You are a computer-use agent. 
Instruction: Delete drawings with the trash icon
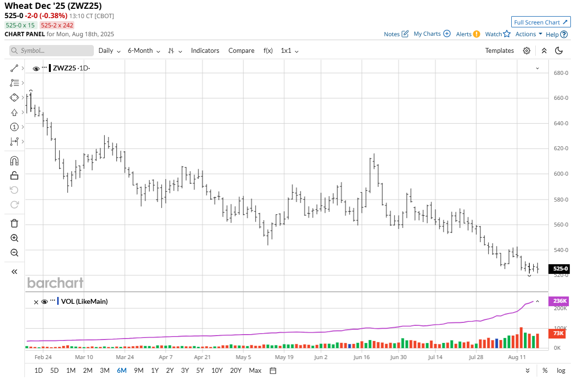pos(14,223)
